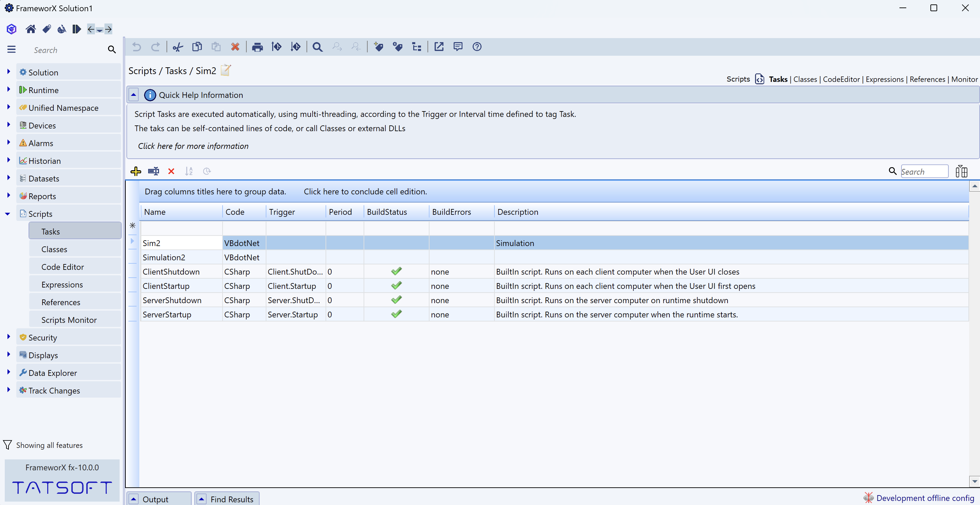980x505 pixels.
Task: Click the FrameworX logo icon
Action: pos(12,29)
